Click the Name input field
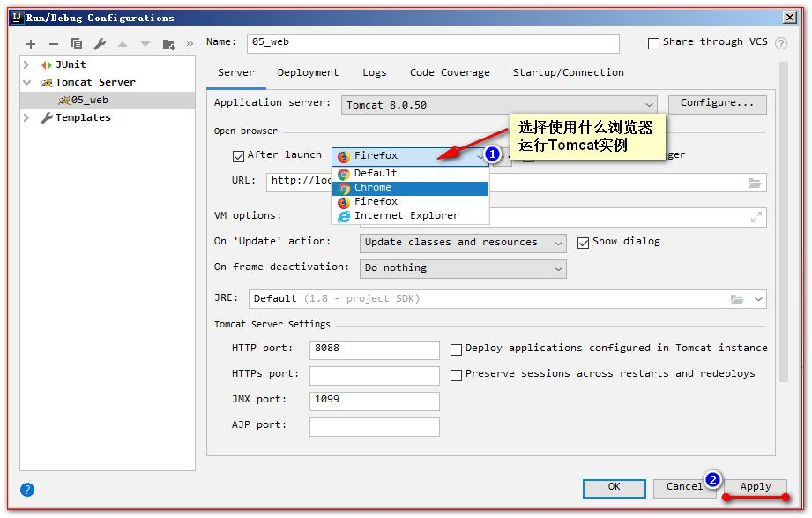Viewport: 812px width, 518px height. (x=433, y=43)
